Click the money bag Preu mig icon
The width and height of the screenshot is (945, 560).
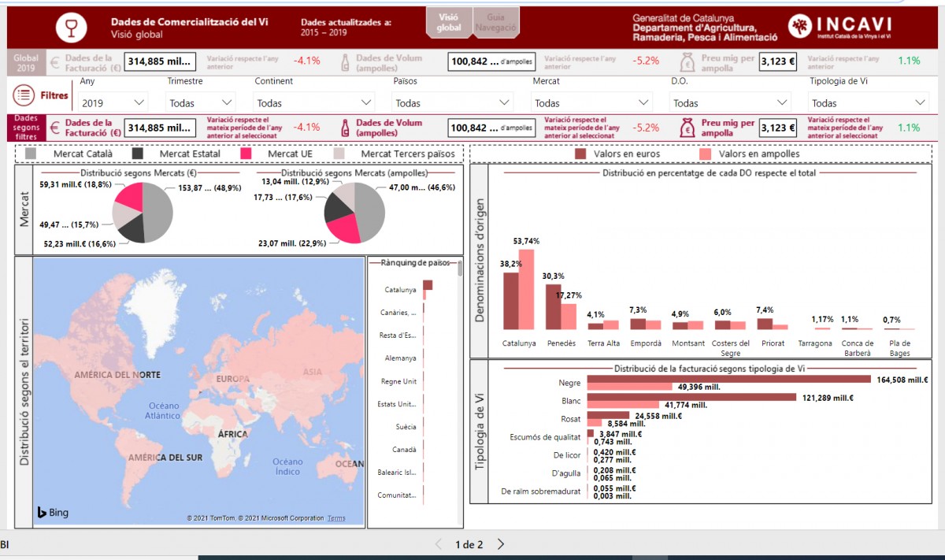click(687, 128)
